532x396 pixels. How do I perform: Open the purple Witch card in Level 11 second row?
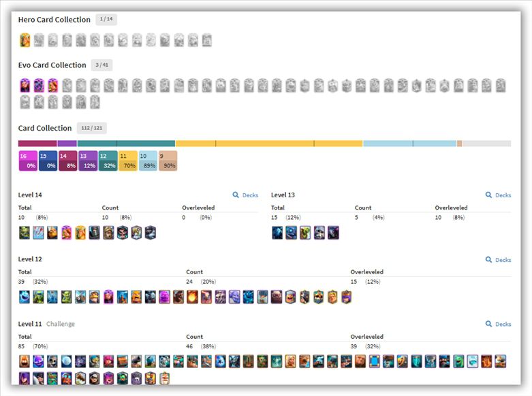[25, 378]
